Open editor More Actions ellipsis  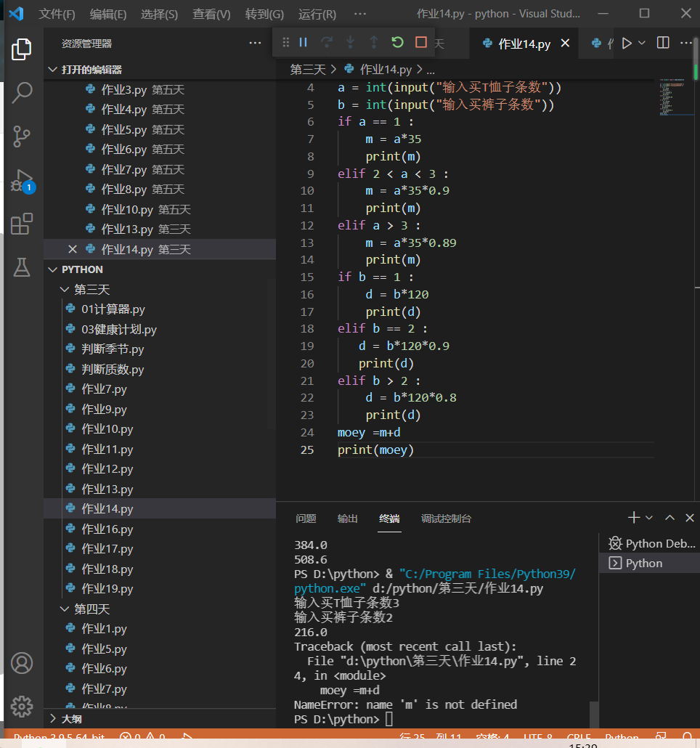686,43
